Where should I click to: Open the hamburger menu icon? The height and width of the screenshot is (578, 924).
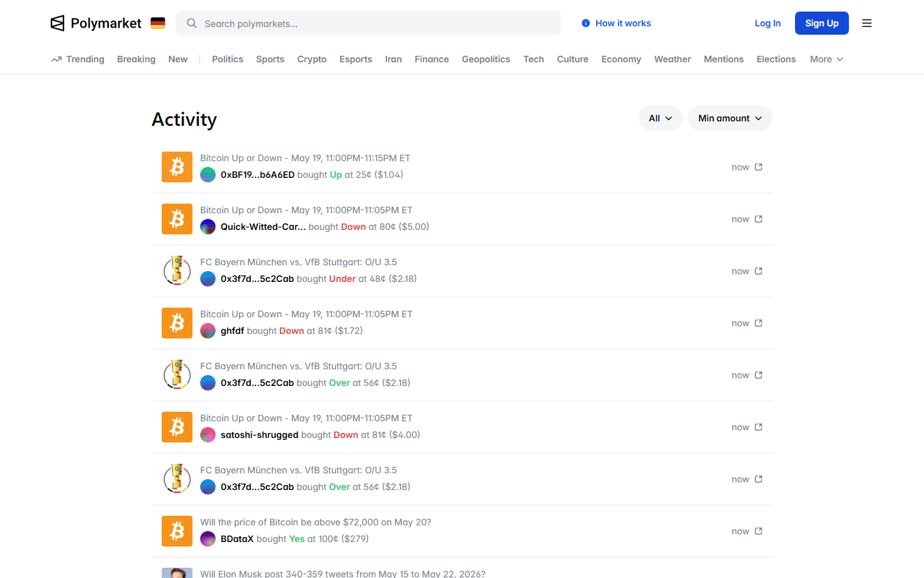tap(867, 23)
